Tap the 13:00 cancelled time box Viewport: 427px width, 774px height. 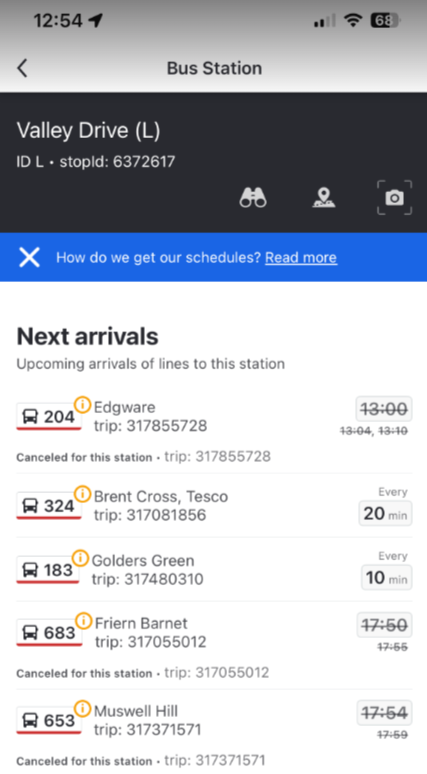pyautogui.click(x=384, y=409)
